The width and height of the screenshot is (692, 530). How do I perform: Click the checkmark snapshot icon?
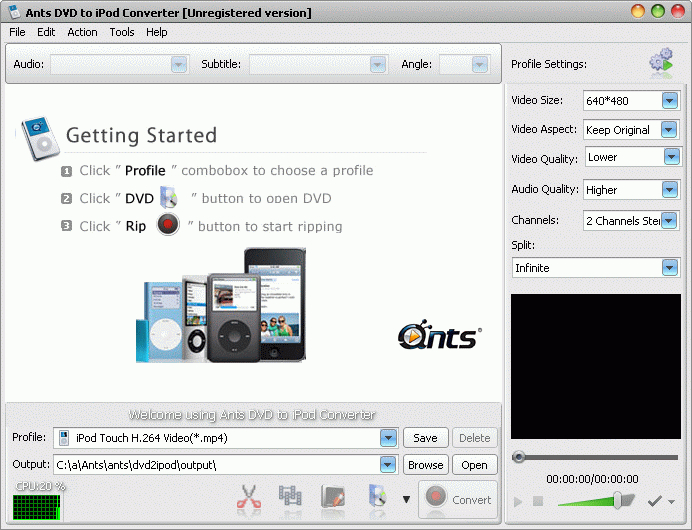[654, 501]
